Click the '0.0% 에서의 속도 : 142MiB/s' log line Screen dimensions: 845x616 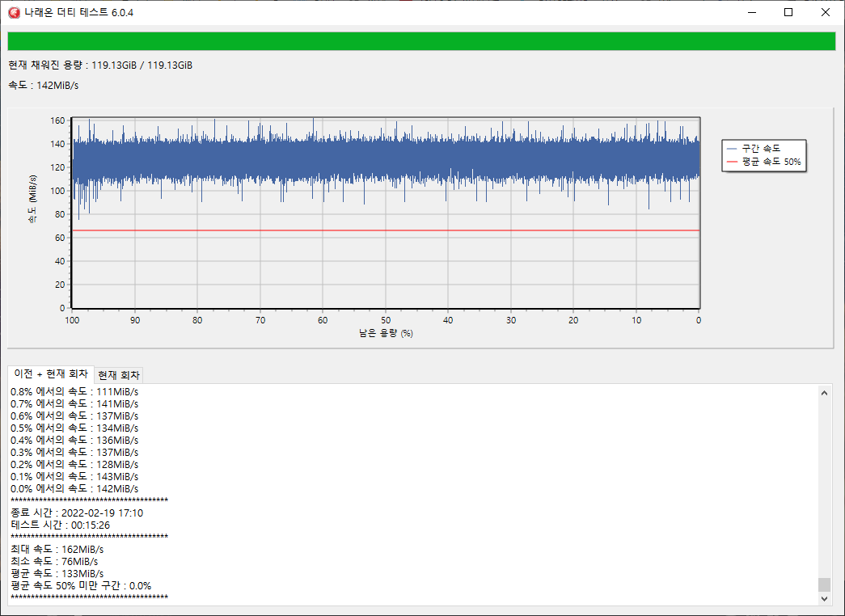74,489
